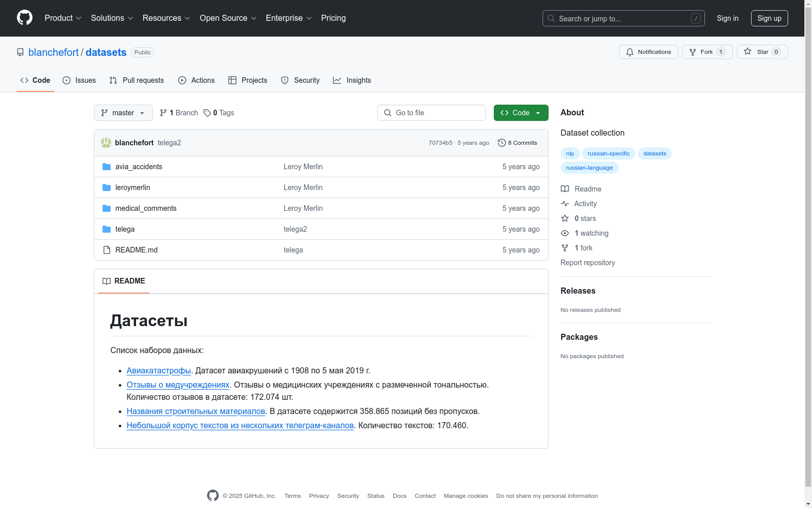
Task: Expand the green Code dropdown button
Action: click(x=521, y=113)
